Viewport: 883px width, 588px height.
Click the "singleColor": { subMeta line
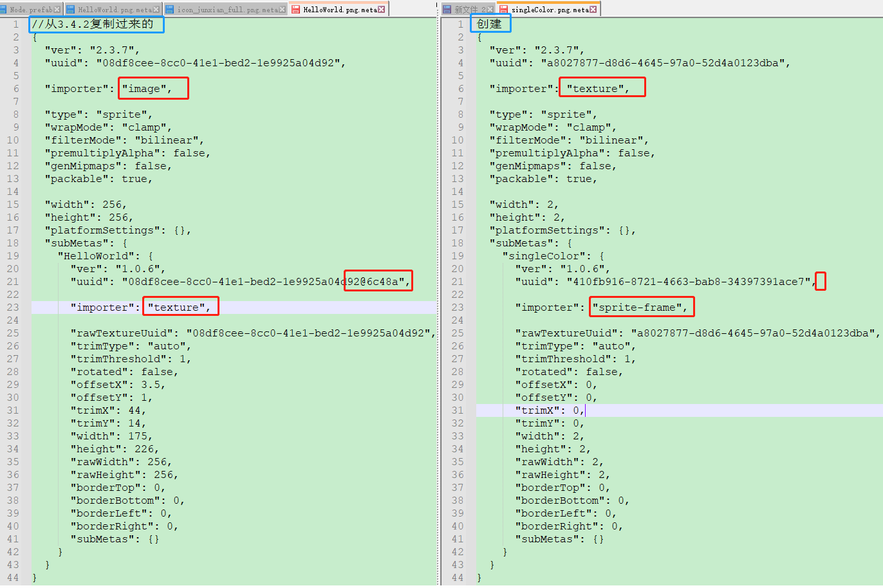pos(553,256)
